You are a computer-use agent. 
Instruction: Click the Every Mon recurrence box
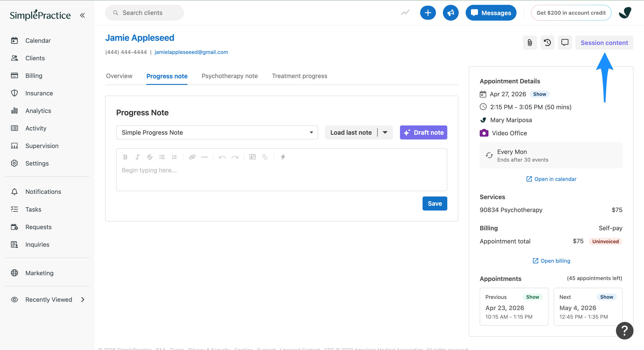tap(551, 155)
